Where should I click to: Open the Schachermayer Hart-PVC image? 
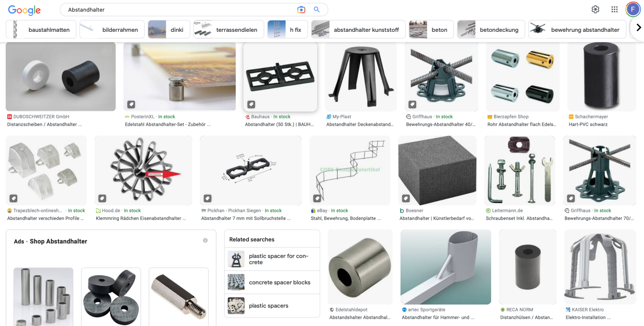(602, 77)
